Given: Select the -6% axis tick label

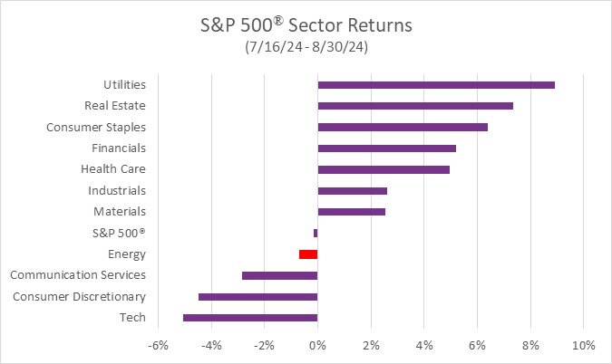Looking at the screenshot, I should (158, 345).
